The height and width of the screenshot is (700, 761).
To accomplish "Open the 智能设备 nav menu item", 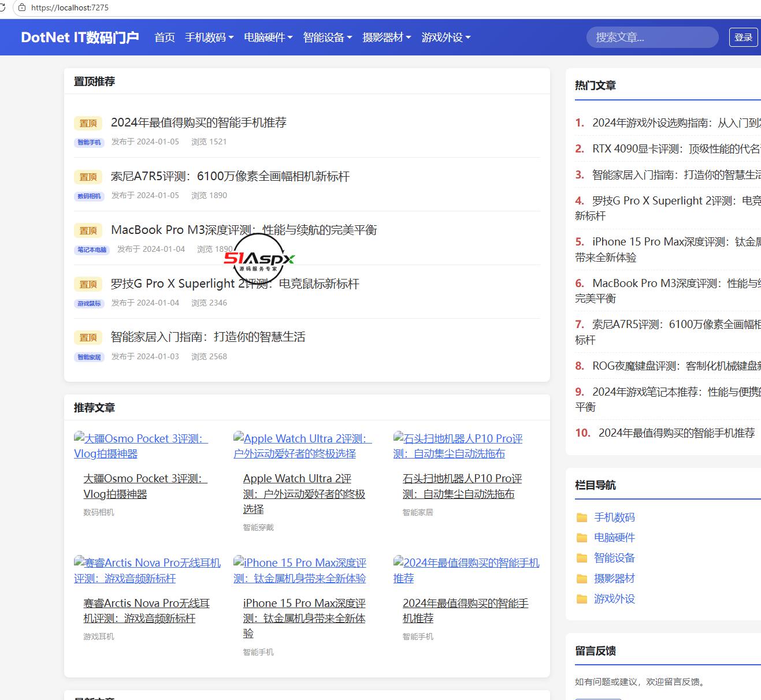I will (328, 38).
